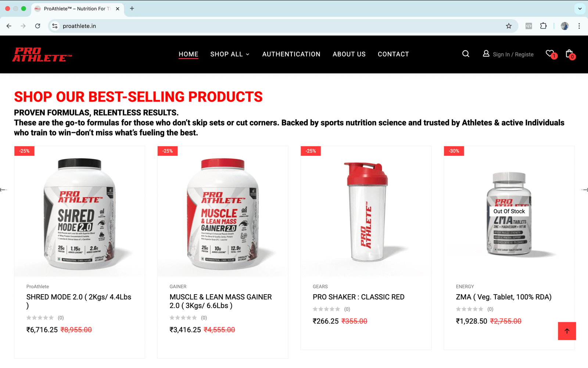Viewport: 588px width, 368px height.
Task: Show next products with right carousel arrow
Action: (584, 190)
